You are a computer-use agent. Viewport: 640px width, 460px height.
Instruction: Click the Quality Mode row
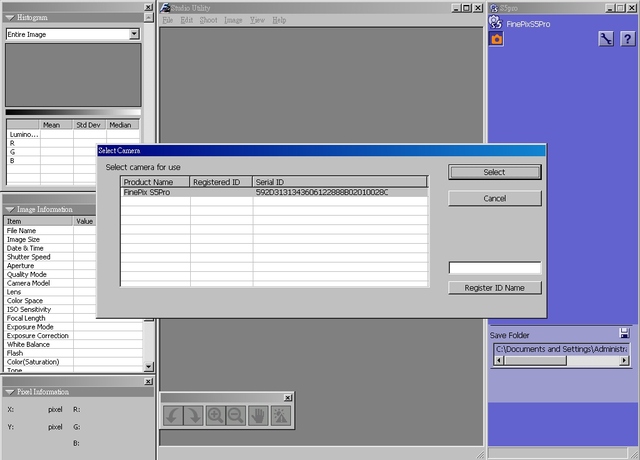(x=50, y=274)
